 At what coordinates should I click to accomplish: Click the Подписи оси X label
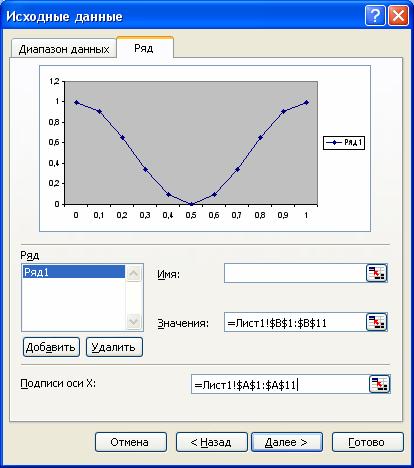[58, 383]
